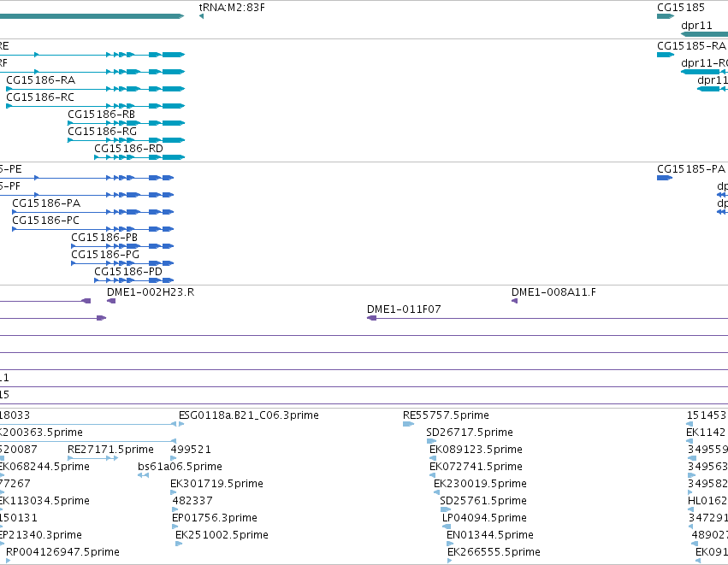Screen dimensions: 728x565
Task: Click the bs61a06.5prime EST label
Action: tap(181, 467)
